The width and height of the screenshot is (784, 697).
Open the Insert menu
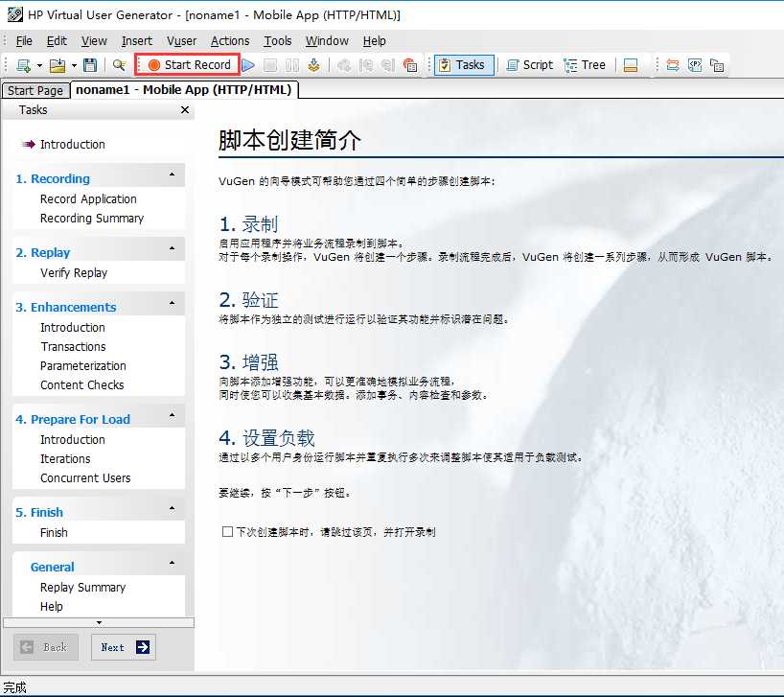[x=136, y=41]
